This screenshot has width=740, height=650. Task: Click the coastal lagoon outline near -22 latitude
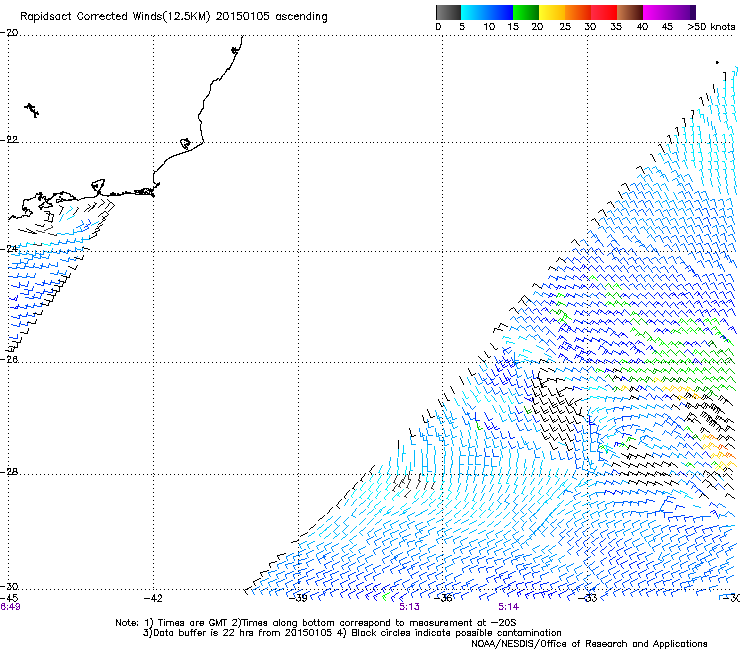click(186, 143)
